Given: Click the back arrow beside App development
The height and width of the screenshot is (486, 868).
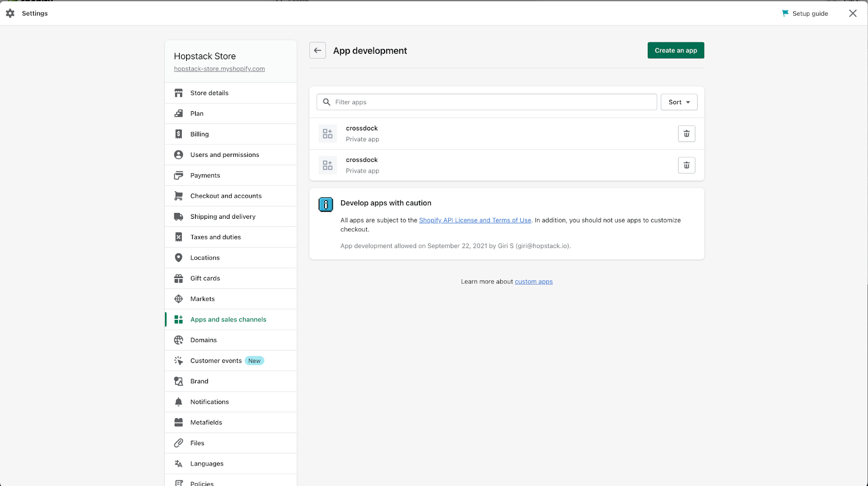Looking at the screenshot, I should 317,51.
